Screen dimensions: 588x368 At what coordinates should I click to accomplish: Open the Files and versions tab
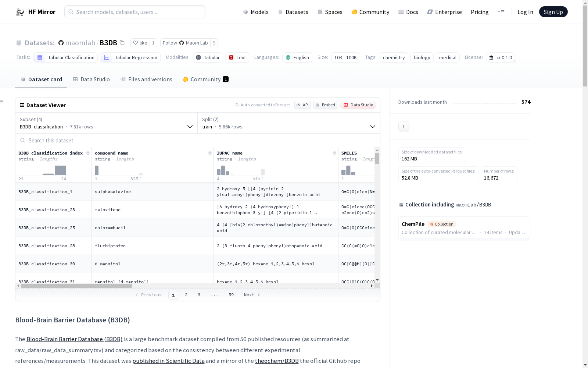[146, 79]
